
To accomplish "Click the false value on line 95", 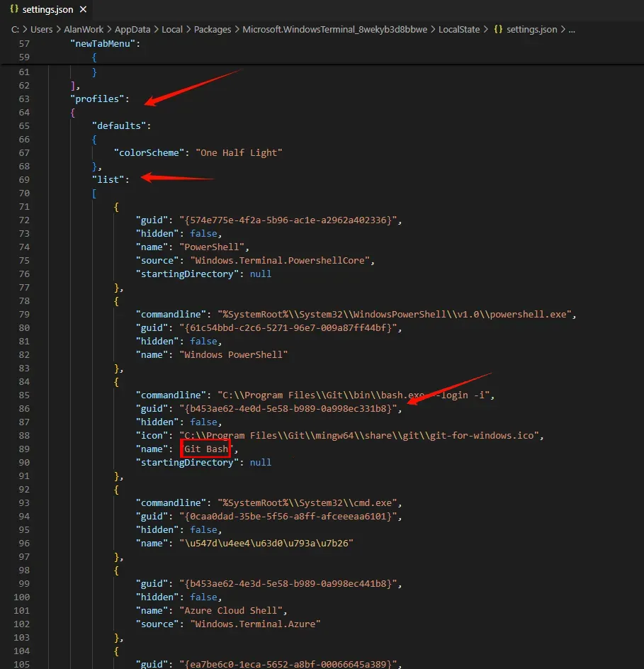I will 203,530.
